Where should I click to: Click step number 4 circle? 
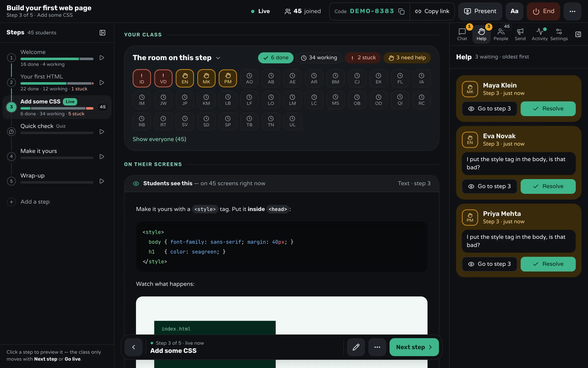[x=11, y=156]
